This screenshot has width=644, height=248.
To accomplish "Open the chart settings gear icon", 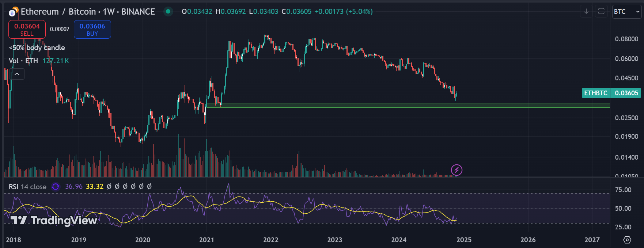I will coord(627,240).
